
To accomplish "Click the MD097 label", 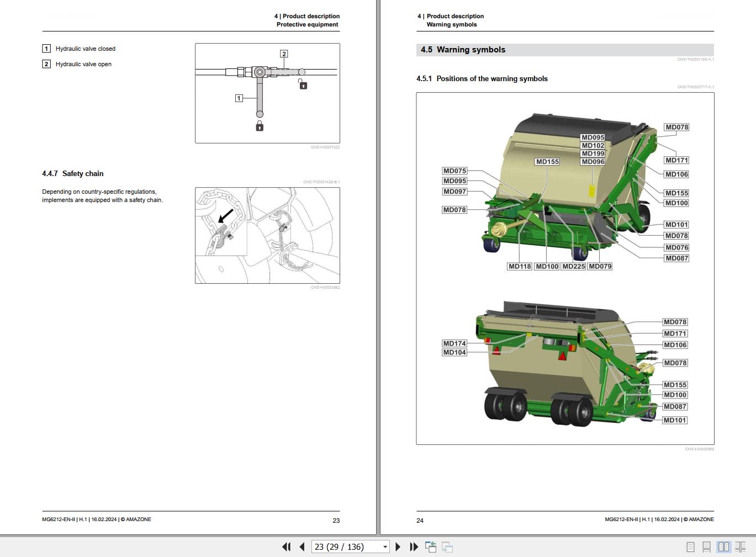I will pos(454,192).
